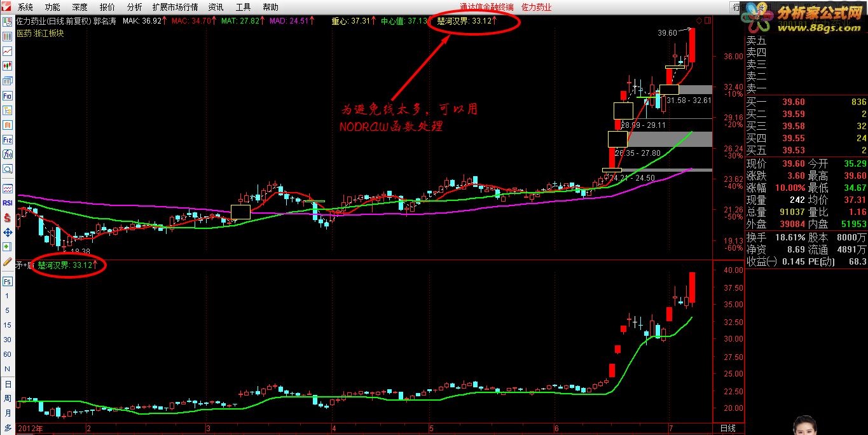This screenshot has width=868, height=435.
Task: Click the yellow tree-structure sidebar icon
Action: 8,110
